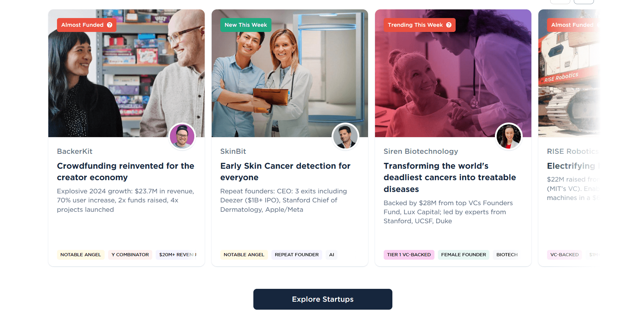644x318 pixels.
Task: Open the SkinBit founder avatar
Action: coord(345,136)
